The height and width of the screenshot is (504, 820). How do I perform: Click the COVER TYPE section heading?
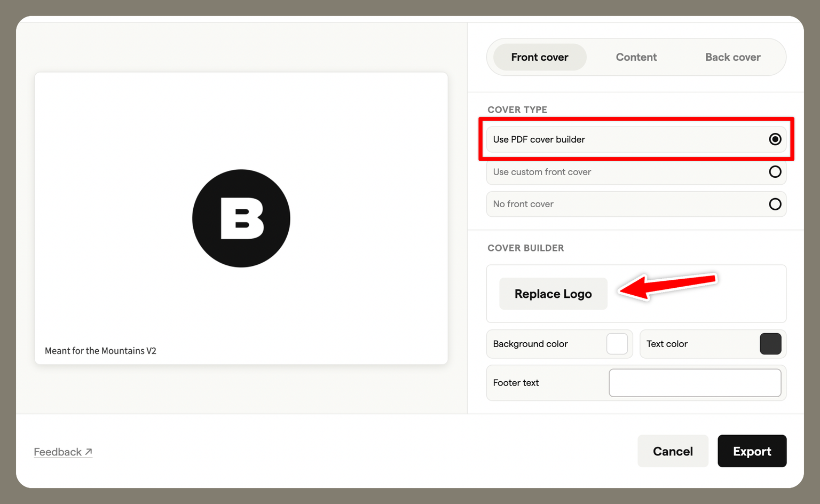pos(517,109)
